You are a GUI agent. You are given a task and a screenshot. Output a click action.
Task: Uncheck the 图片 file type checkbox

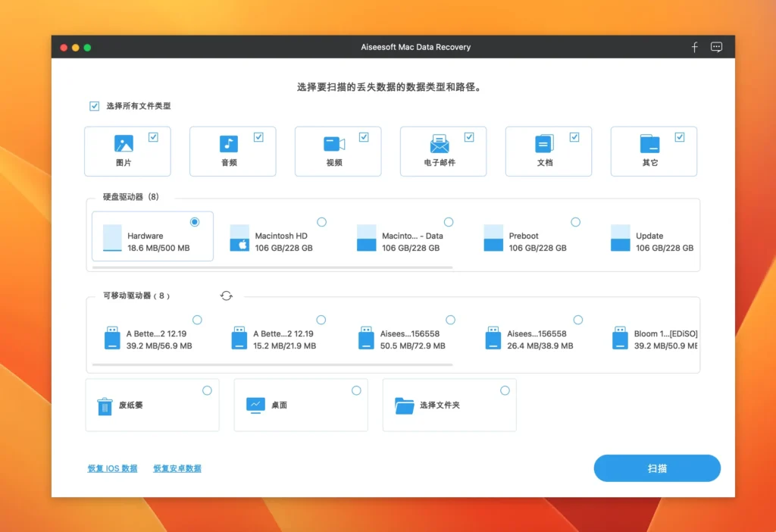pos(153,137)
